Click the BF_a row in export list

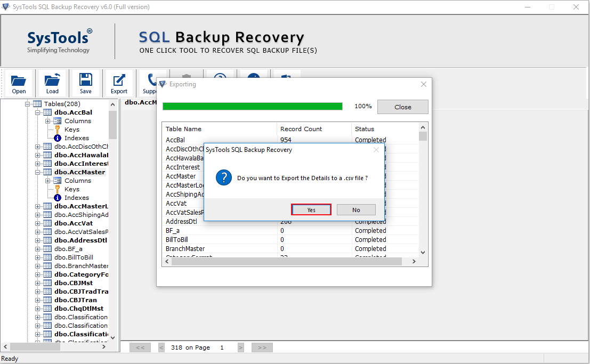290,231
